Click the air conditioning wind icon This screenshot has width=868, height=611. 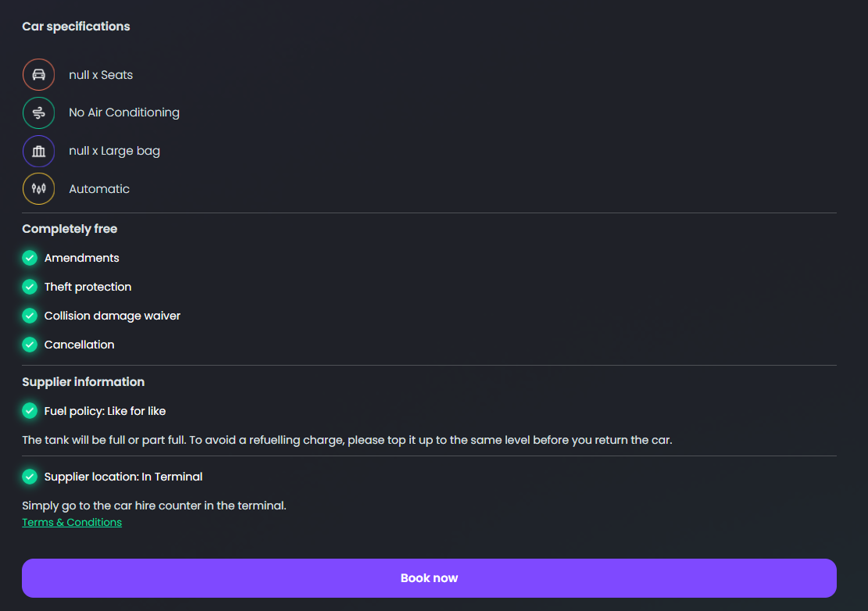tap(38, 113)
